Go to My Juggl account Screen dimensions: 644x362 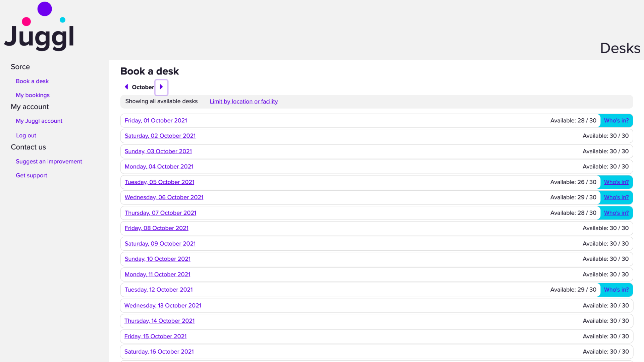pyautogui.click(x=39, y=121)
